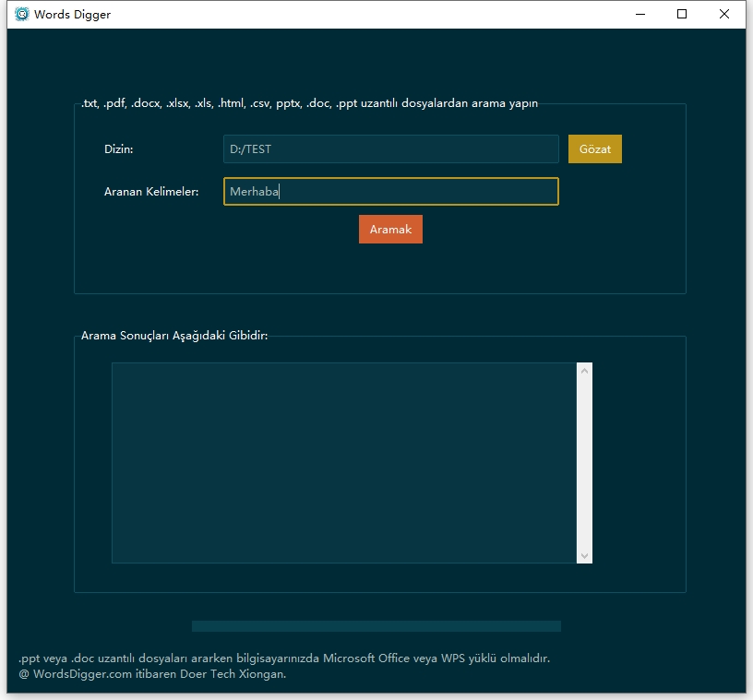This screenshot has width=753, height=700.
Task: Click the Microsoft Office or WPS requirement note
Action: [x=284, y=658]
